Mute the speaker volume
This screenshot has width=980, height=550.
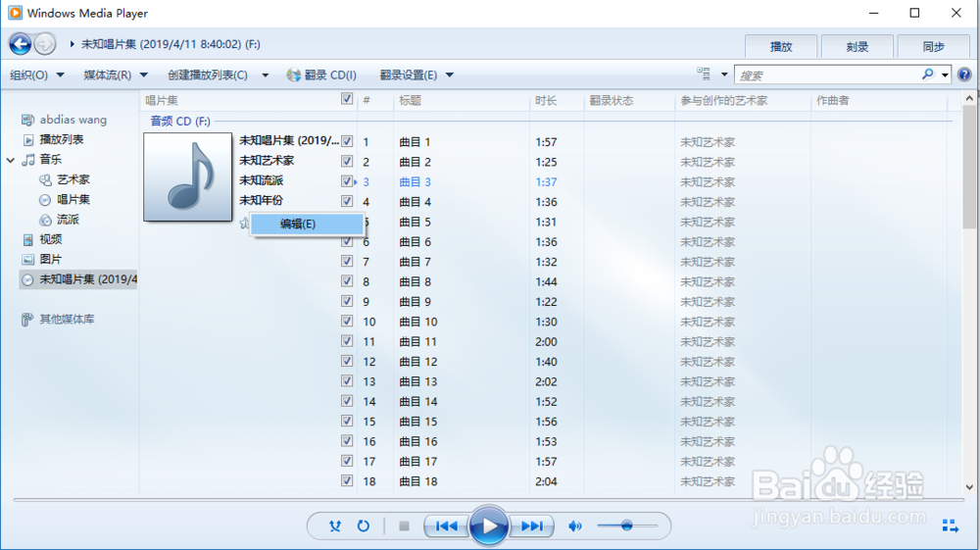(575, 526)
